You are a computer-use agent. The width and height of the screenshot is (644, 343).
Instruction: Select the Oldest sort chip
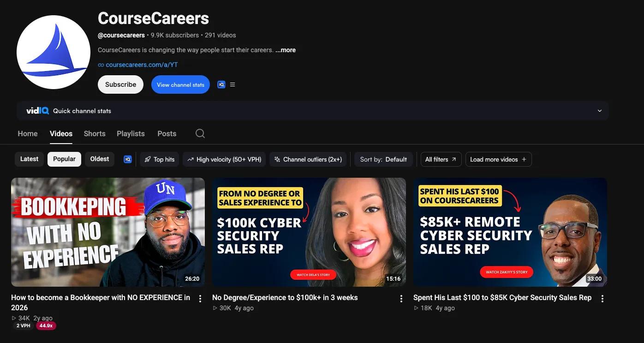[100, 159]
